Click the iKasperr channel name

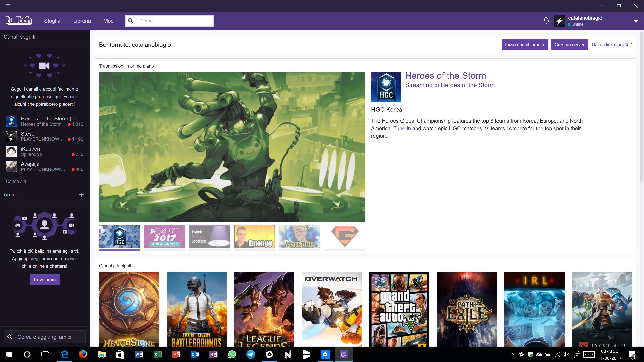click(31, 149)
